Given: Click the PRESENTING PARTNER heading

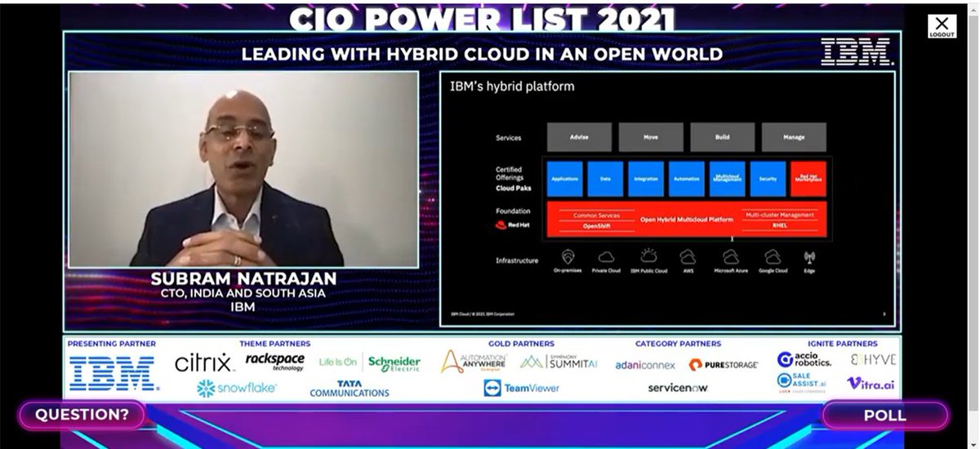Looking at the screenshot, I should pyautogui.click(x=111, y=344).
